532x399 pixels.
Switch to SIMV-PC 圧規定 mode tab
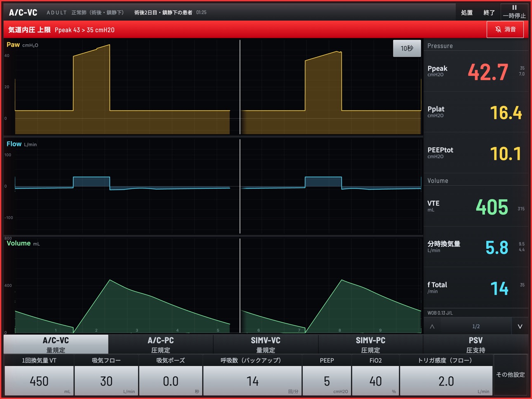coord(370,345)
